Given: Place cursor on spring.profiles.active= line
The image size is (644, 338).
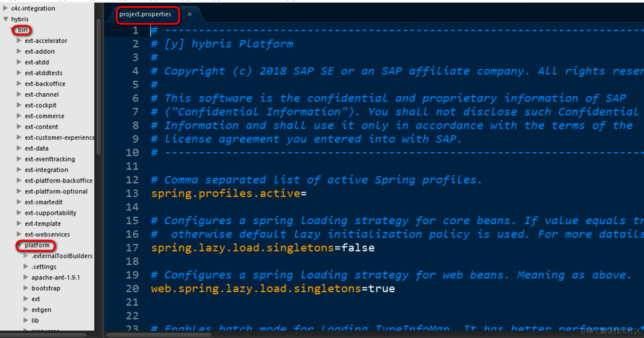Looking at the screenshot, I should [229, 193].
